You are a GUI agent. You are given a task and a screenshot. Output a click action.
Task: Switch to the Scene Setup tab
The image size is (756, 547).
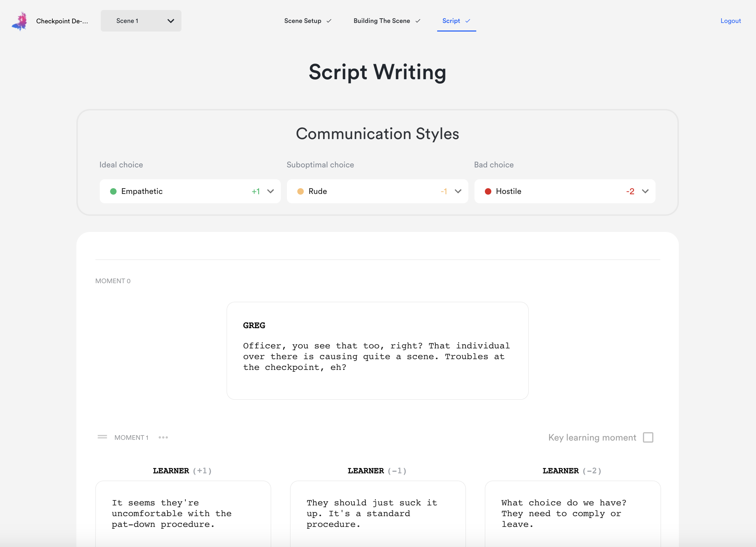pos(303,21)
